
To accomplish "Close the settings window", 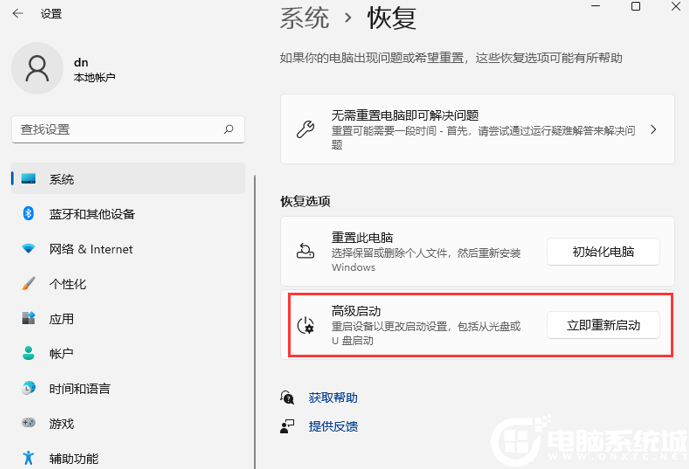I will pos(676,6).
